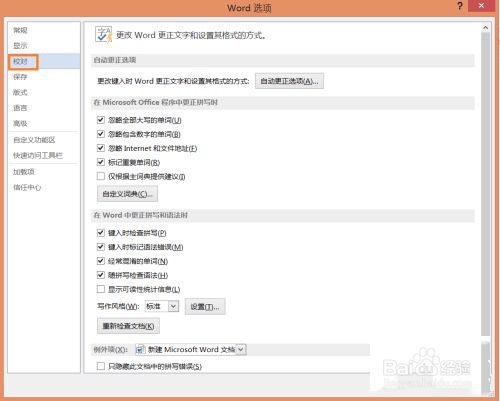
Task: Toggle 标记重复单词(R) checkbox
Action: 101,162
